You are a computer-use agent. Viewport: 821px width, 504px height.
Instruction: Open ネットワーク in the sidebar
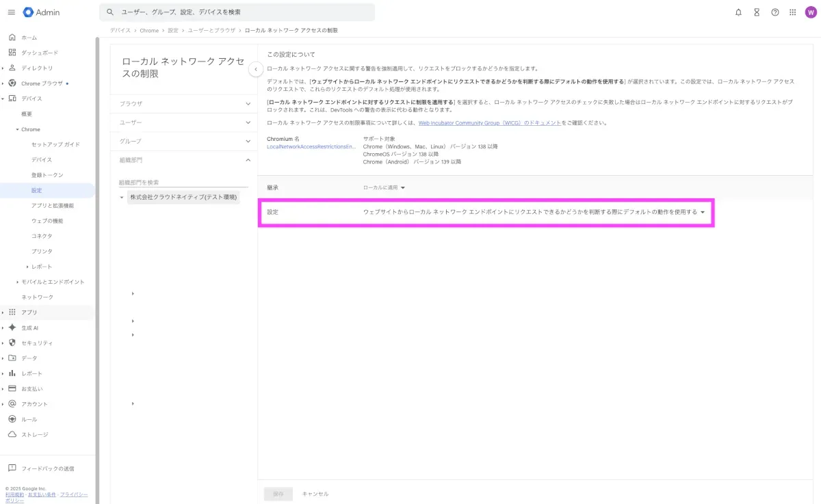tap(38, 297)
